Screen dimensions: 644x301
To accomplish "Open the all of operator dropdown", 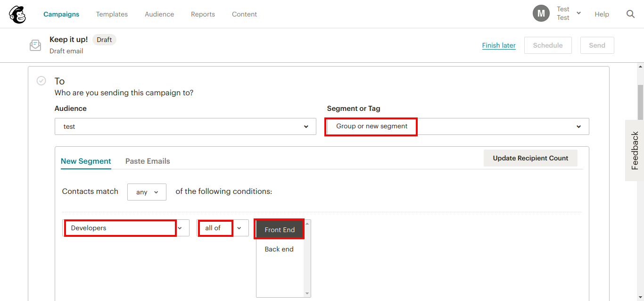I will [x=222, y=228].
